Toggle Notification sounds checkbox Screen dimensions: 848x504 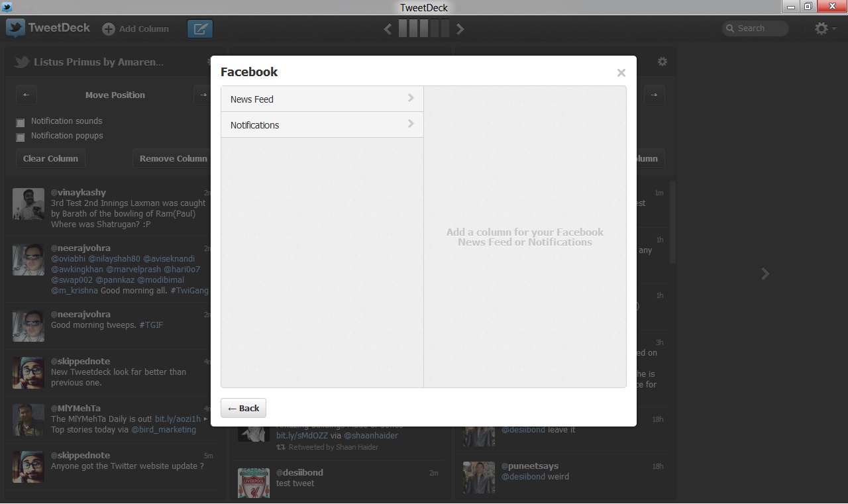(21, 123)
